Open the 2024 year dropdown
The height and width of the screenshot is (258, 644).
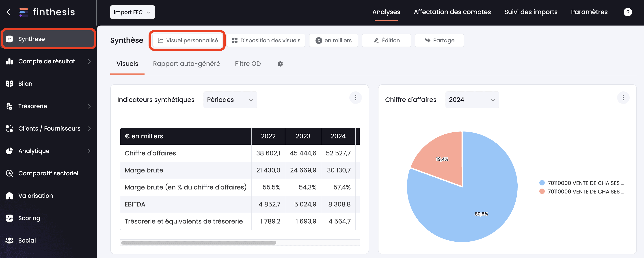tap(472, 100)
